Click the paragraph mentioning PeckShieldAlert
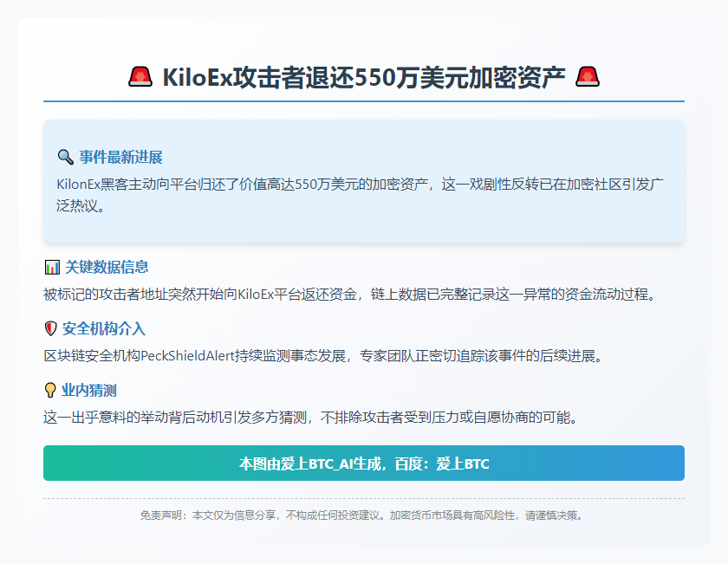Viewport: 728px width, 564px height. click(323, 356)
